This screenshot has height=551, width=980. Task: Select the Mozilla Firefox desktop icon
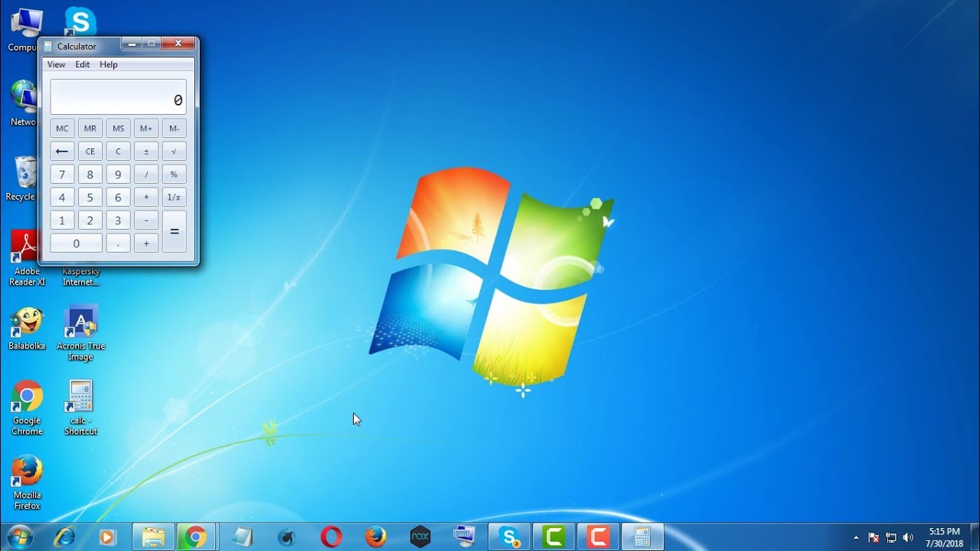pyautogui.click(x=27, y=483)
